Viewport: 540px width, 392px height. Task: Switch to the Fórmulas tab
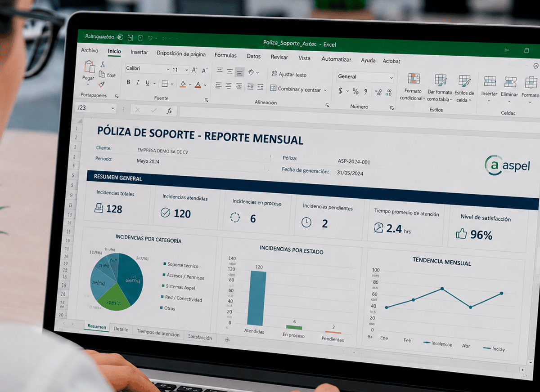(x=225, y=55)
